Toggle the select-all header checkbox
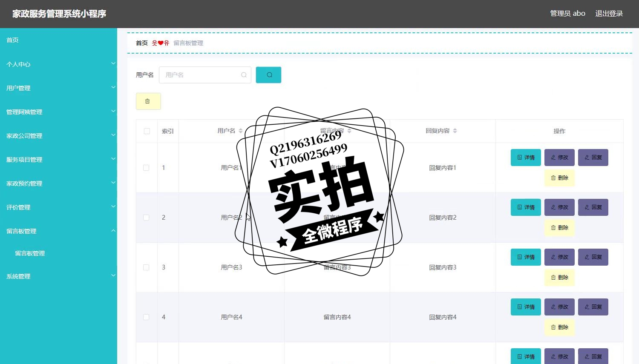This screenshot has width=639, height=364. (147, 131)
